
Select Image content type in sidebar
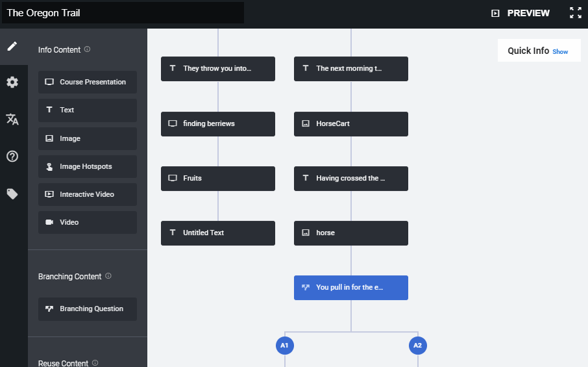tap(88, 138)
